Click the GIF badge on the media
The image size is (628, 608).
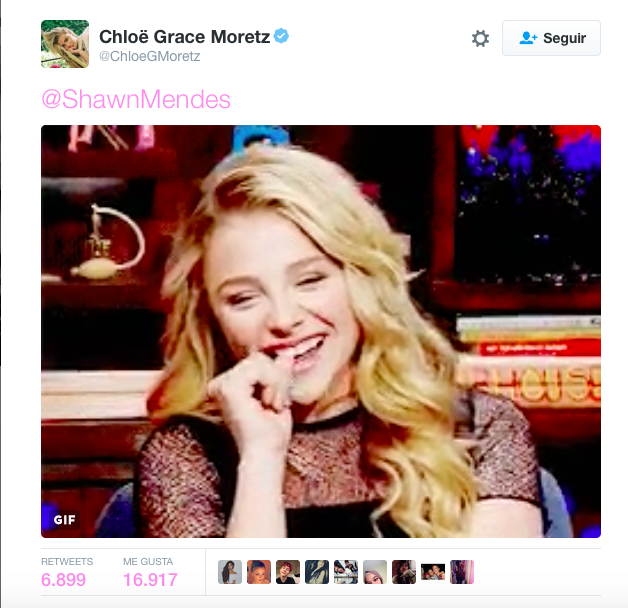64,520
